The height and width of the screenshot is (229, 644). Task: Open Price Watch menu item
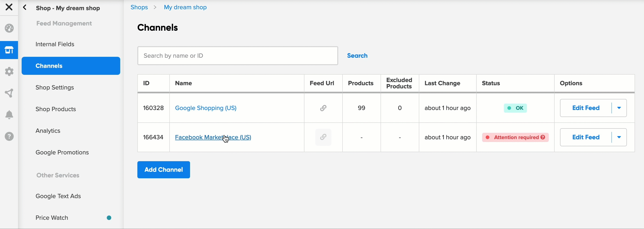pos(52,218)
